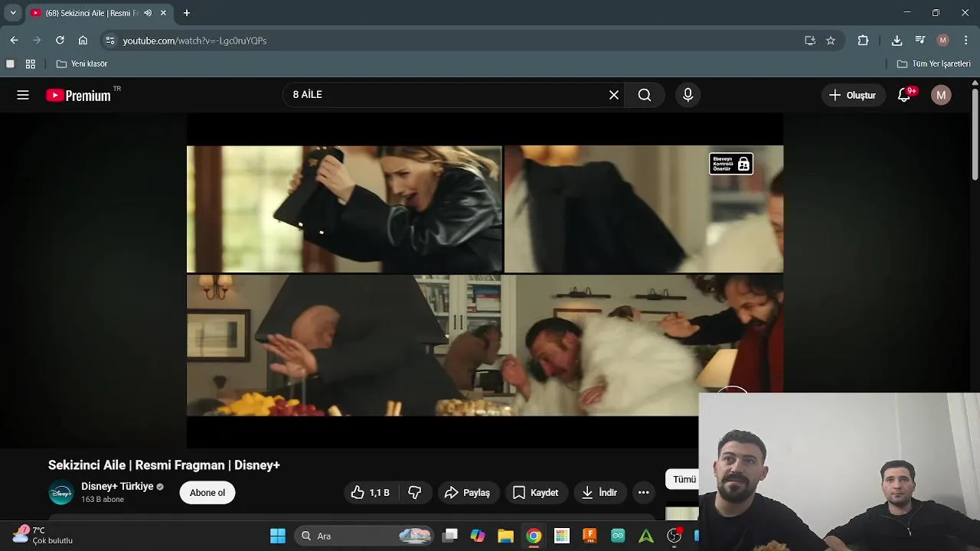Dislike the video with thumbs down

(415, 493)
